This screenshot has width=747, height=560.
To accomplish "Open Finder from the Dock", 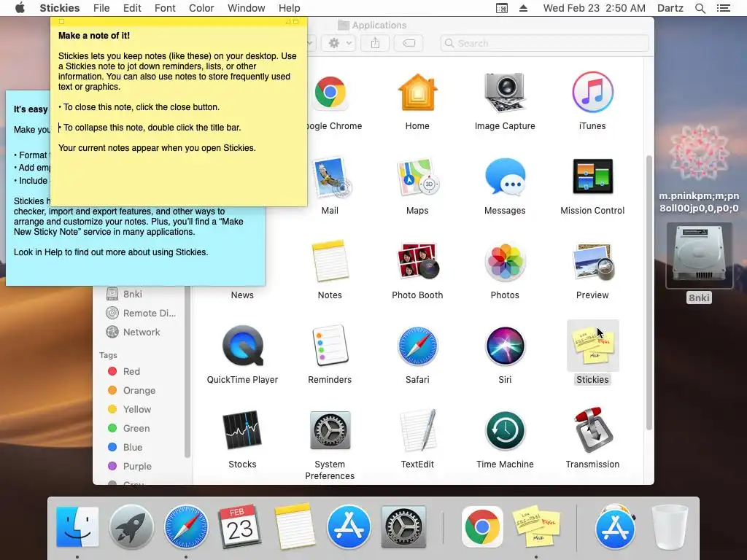I will pyautogui.click(x=77, y=528).
